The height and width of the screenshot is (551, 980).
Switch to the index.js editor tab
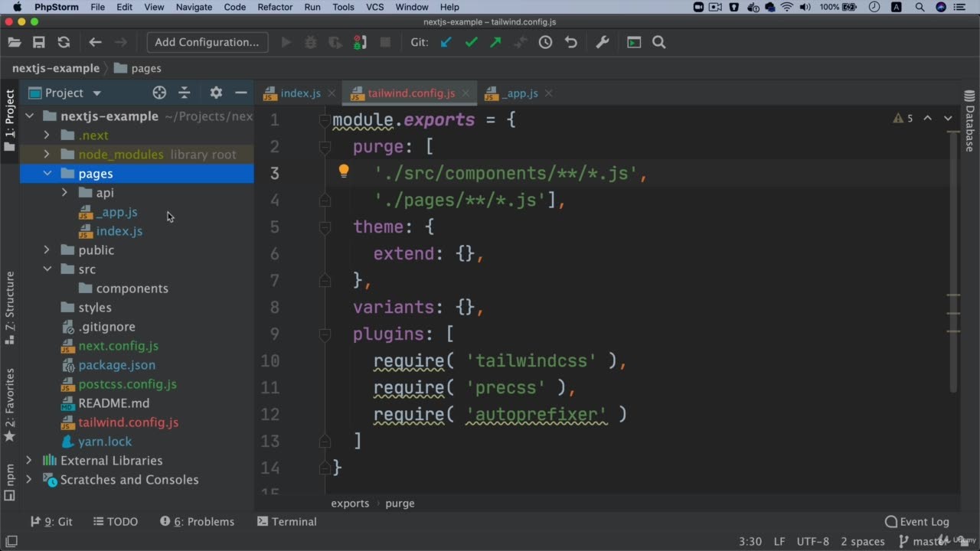tap(300, 93)
